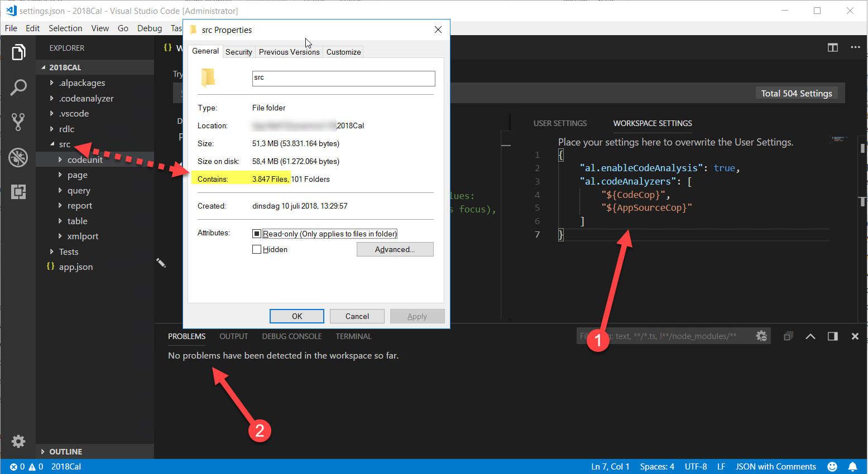This screenshot has height=474, width=868.
Task: Split the editor using the top-right icon
Action: [x=832, y=47]
